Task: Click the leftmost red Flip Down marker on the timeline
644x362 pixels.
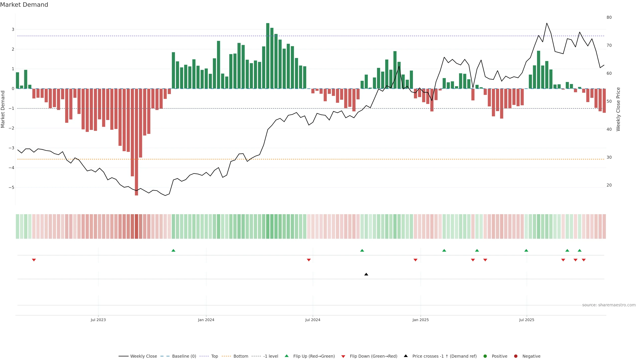Action: 34,260
